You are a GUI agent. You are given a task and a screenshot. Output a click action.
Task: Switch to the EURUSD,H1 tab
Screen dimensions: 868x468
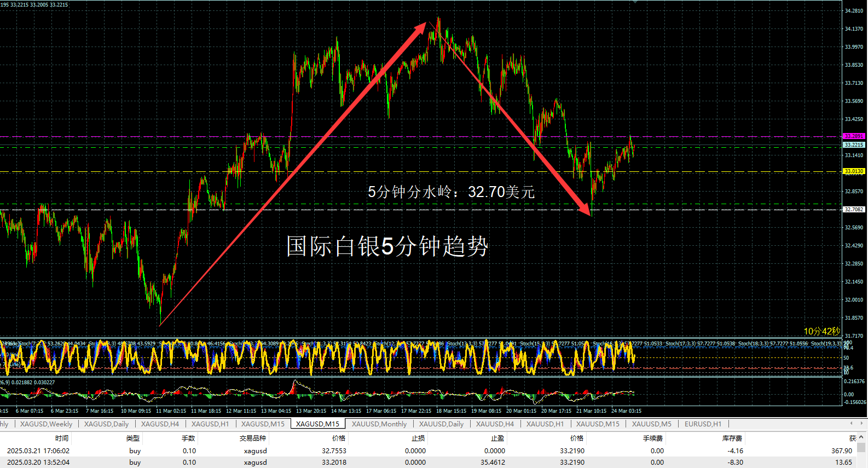(x=703, y=424)
